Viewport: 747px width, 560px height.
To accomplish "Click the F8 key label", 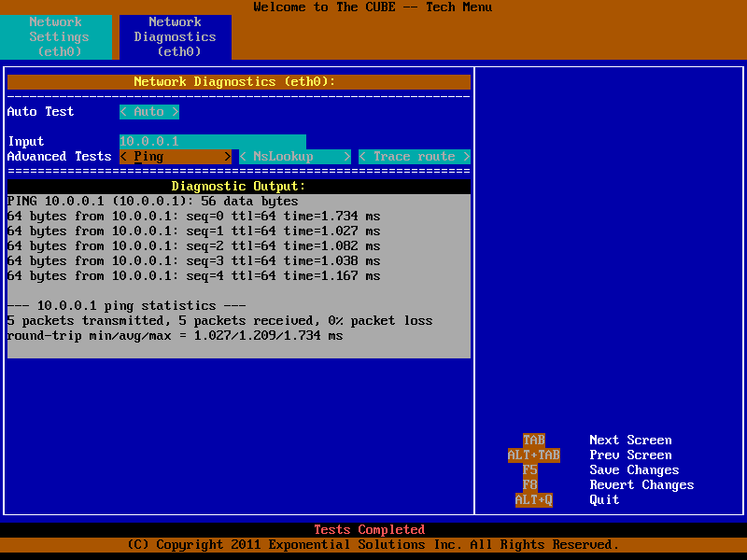I will [x=530, y=484].
